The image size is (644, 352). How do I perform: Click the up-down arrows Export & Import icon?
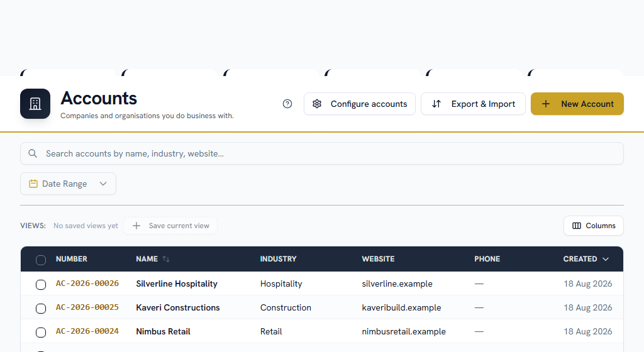point(436,104)
